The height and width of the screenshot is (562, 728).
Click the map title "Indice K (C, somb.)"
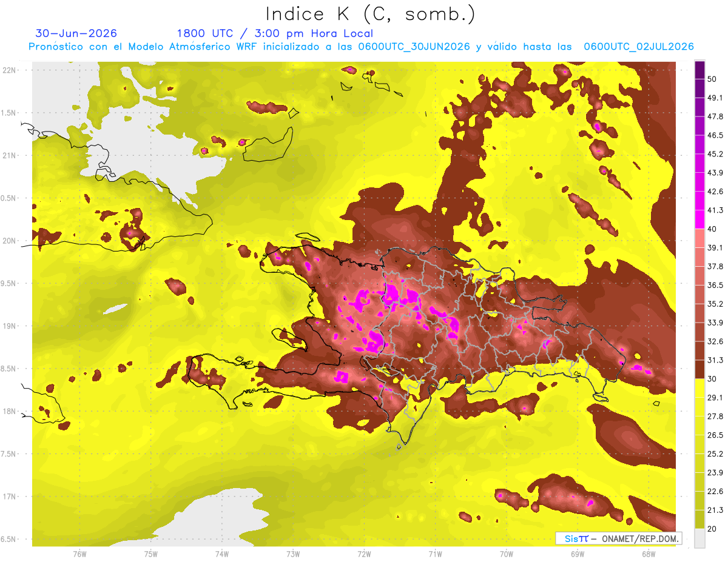click(x=370, y=13)
